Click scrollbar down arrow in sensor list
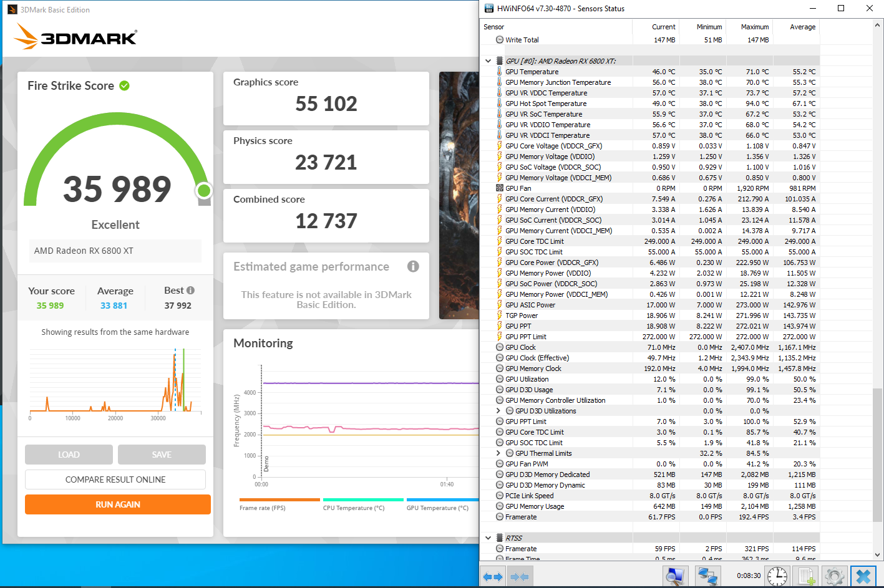884x588 pixels. (878, 554)
